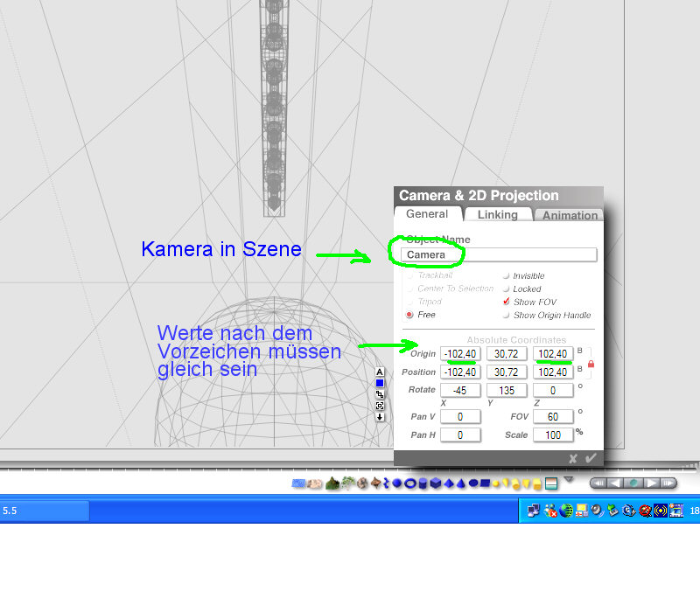Image resolution: width=700 pixels, height=598 pixels.
Task: Click the round stop button
Action: click(x=633, y=483)
